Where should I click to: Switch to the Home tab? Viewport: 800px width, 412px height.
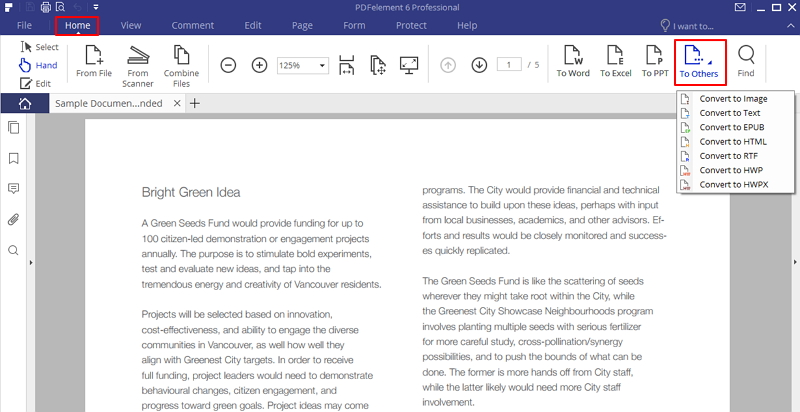pyautogui.click(x=78, y=25)
